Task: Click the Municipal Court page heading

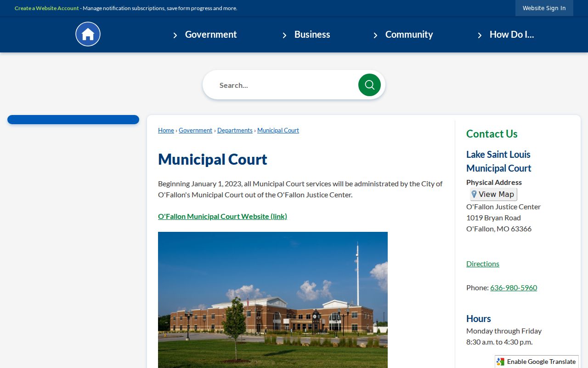Action: click(213, 160)
